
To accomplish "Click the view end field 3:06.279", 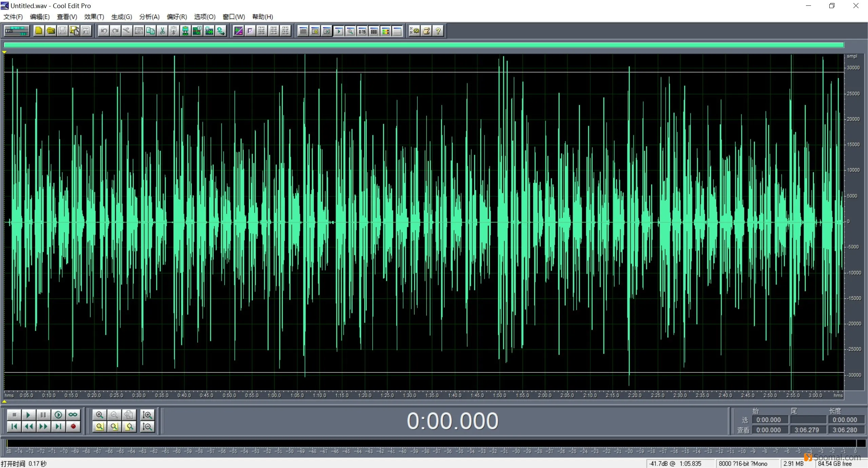I will pos(808,430).
